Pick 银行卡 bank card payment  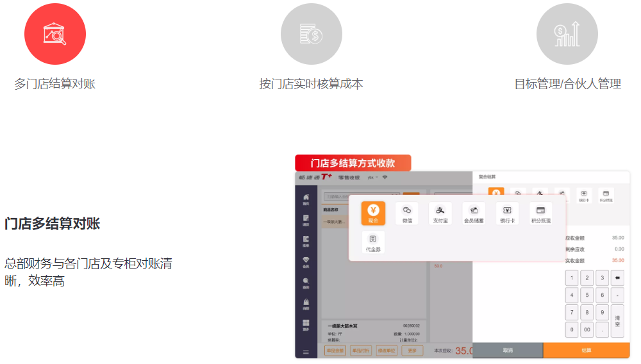point(507,213)
